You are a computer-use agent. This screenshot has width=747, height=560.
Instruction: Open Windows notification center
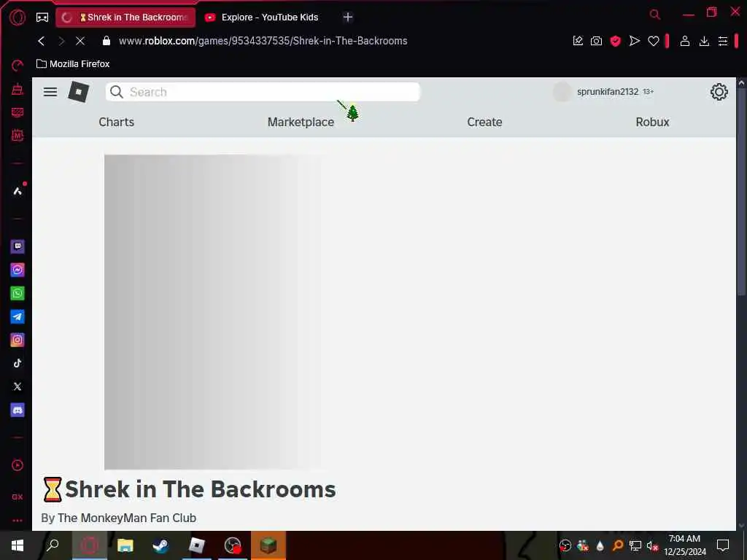pyautogui.click(x=723, y=545)
